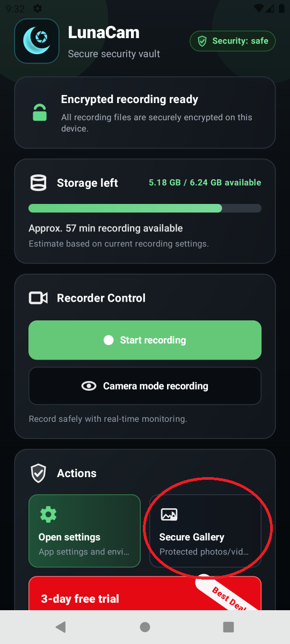This screenshot has height=644, width=290.
Task: Tap the Actions shield checkmark icon
Action: pos(38,473)
